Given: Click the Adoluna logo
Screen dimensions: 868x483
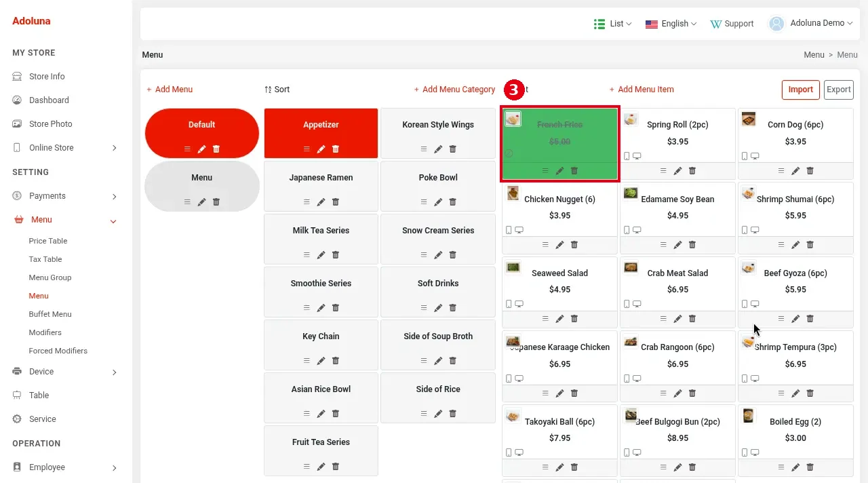Looking at the screenshot, I should [x=31, y=21].
